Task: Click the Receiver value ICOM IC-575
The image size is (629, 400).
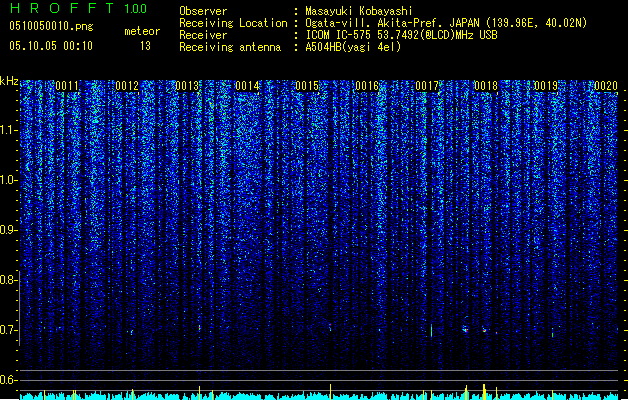Action: click(339, 35)
